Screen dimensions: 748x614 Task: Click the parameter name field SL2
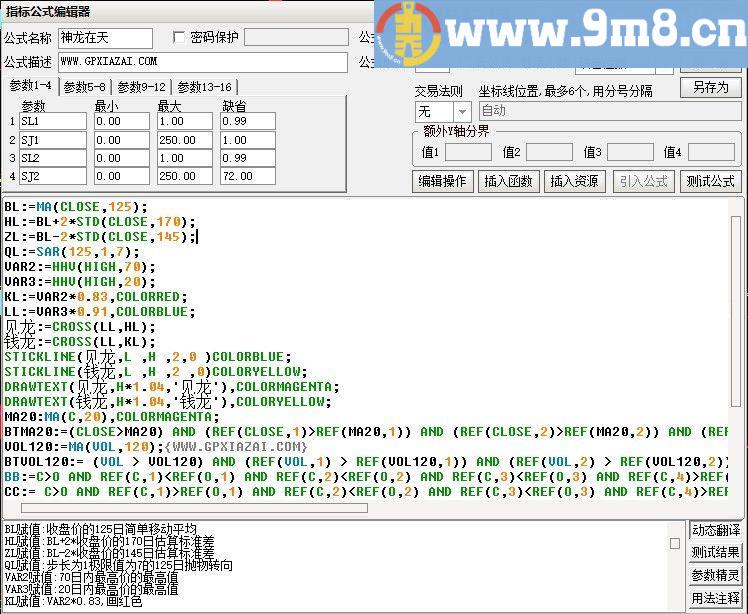(53, 158)
